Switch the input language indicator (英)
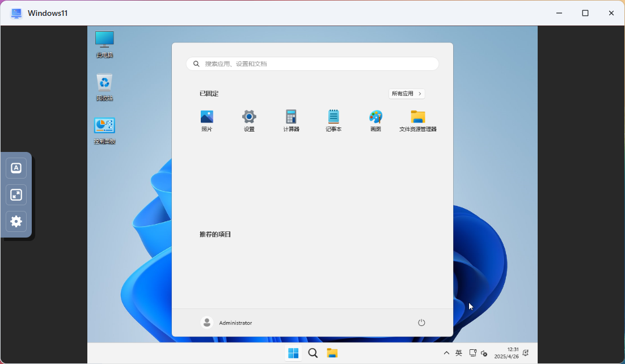 [459, 353]
